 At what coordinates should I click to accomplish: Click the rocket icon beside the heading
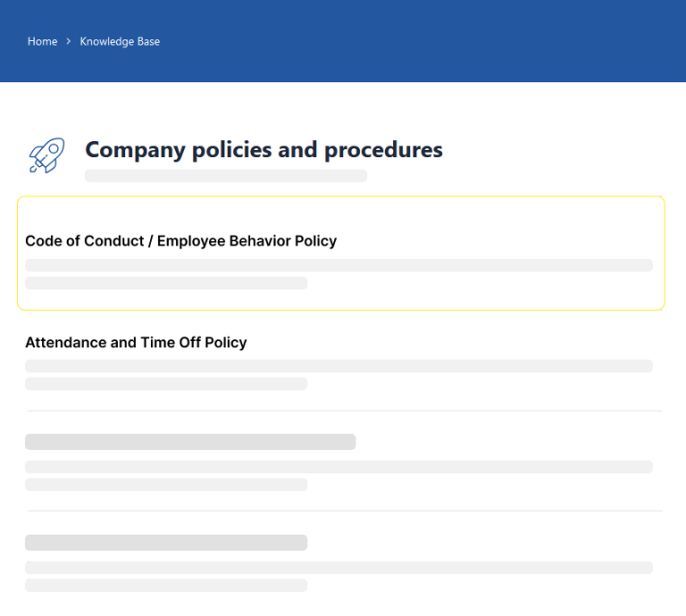point(46,155)
